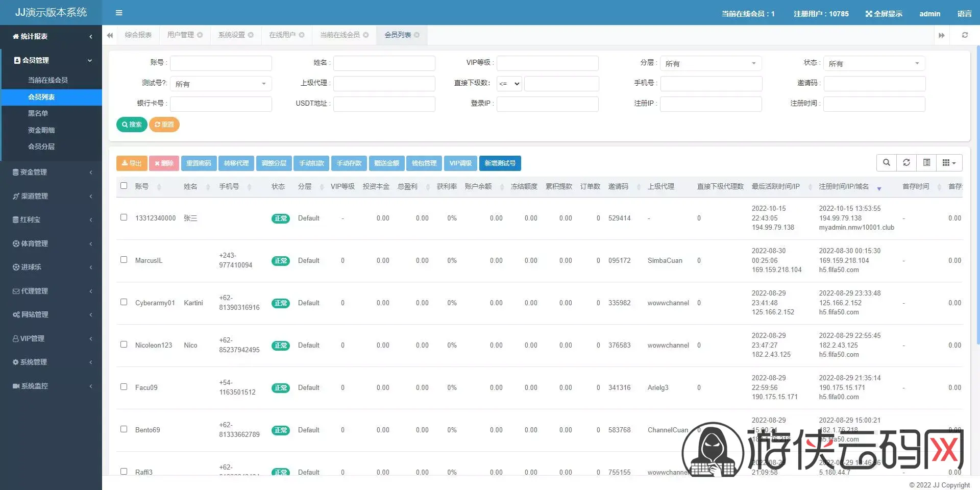Click the 手机号 filter input field

(x=711, y=84)
